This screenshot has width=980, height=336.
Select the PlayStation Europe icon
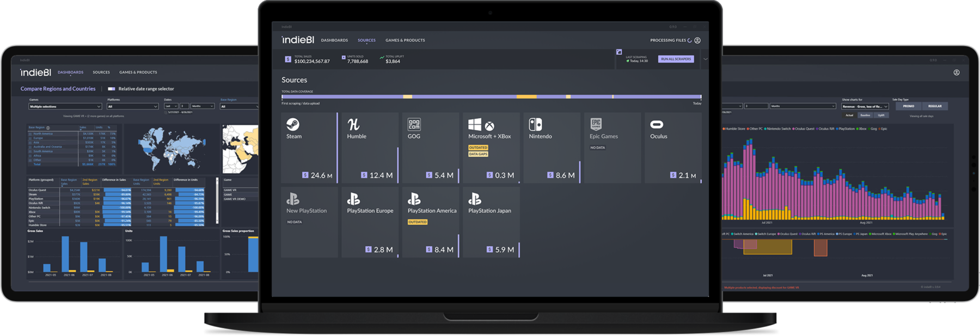click(353, 199)
